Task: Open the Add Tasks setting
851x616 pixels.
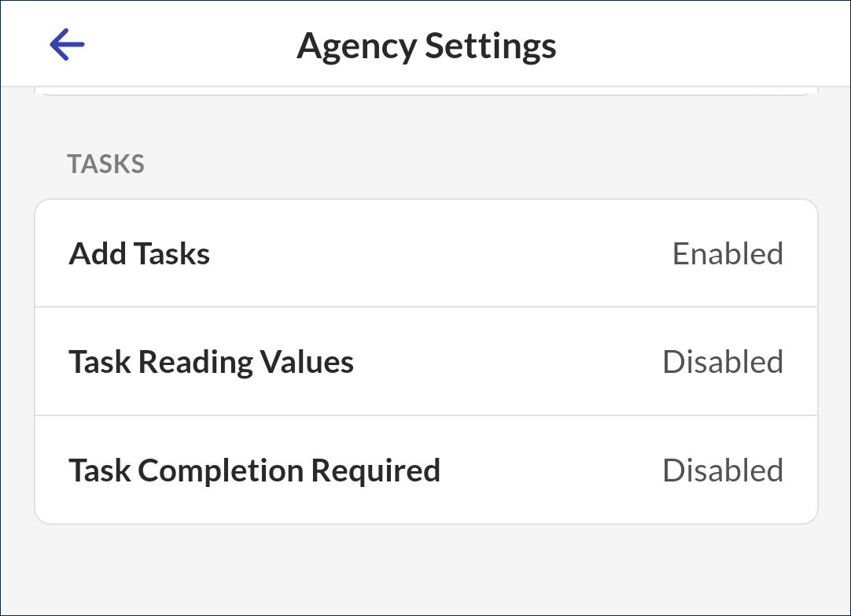Action: [x=140, y=254]
